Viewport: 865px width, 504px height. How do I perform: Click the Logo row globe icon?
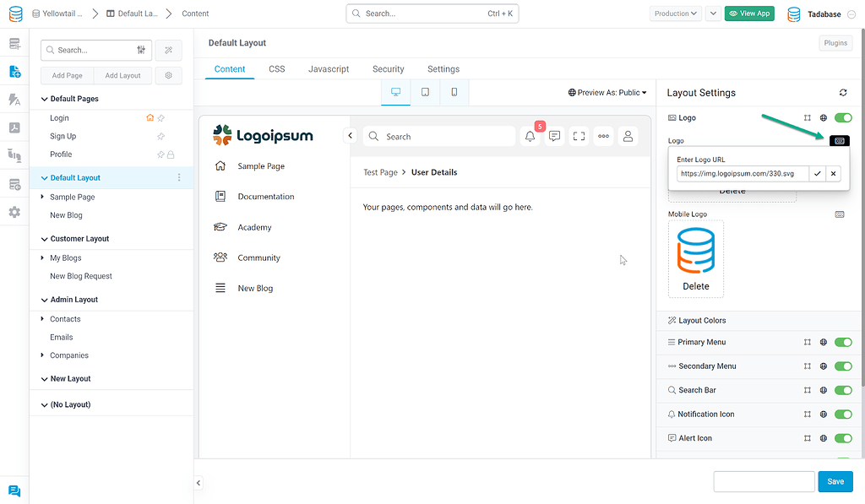click(824, 118)
